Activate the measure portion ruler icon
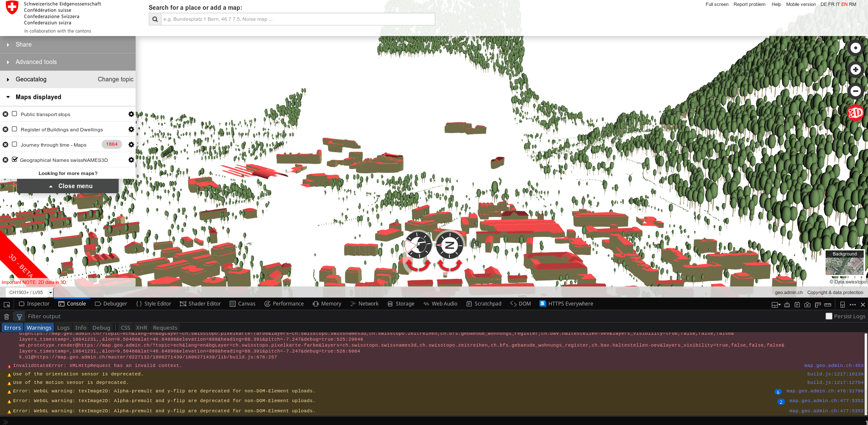 828,305
